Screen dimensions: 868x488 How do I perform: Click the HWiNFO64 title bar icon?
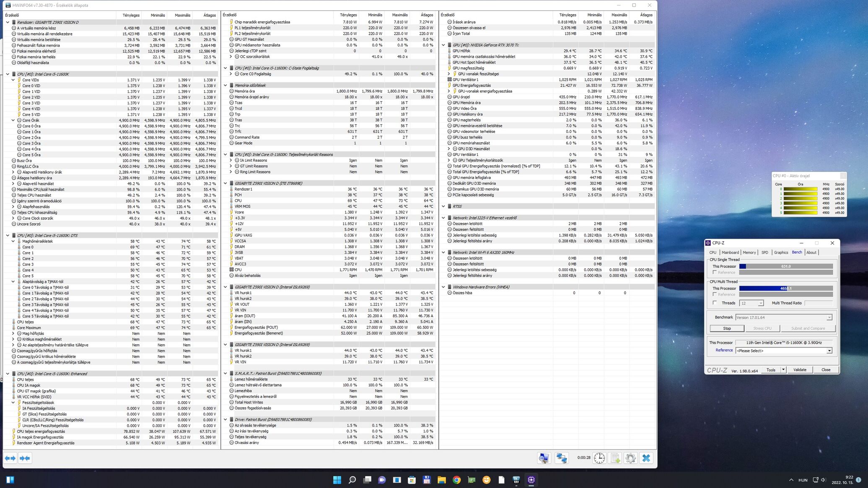pyautogui.click(x=8, y=5)
